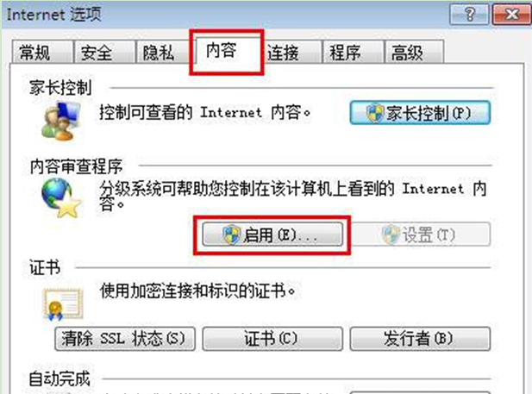
Task: Open certificates via 证书(C) button
Action: [x=272, y=339]
